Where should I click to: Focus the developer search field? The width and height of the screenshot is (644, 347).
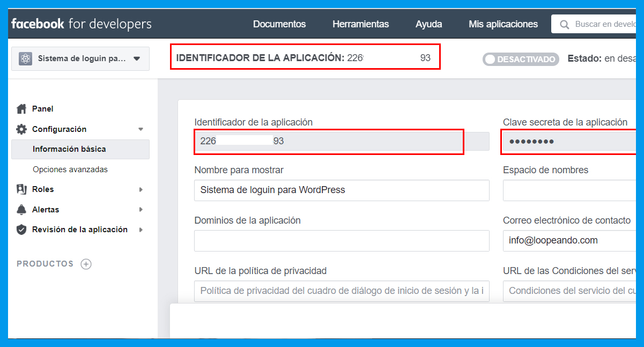coord(594,24)
